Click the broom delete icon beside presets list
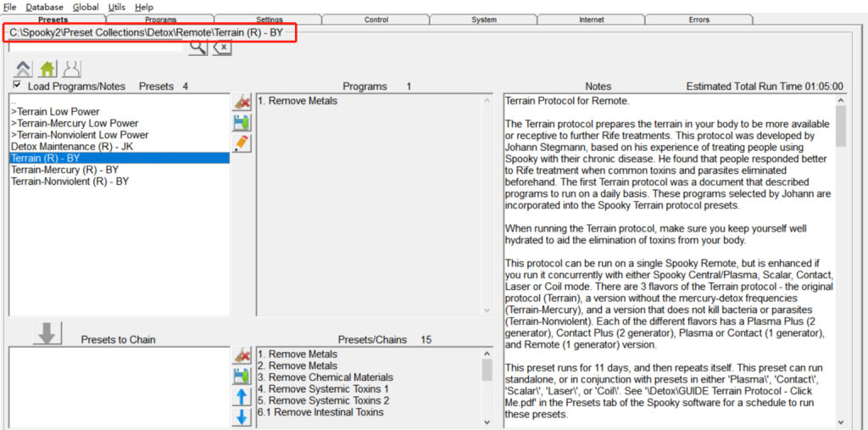The height and width of the screenshot is (430, 868). coord(242,102)
